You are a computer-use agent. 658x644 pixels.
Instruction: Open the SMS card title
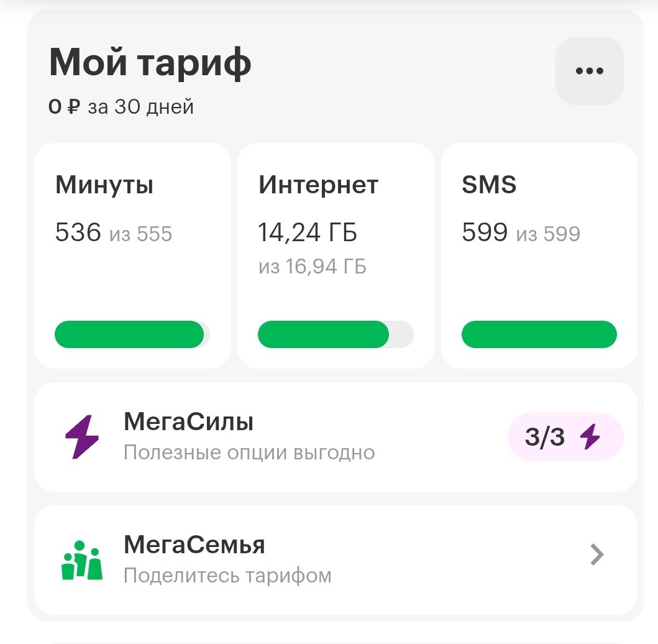click(489, 185)
